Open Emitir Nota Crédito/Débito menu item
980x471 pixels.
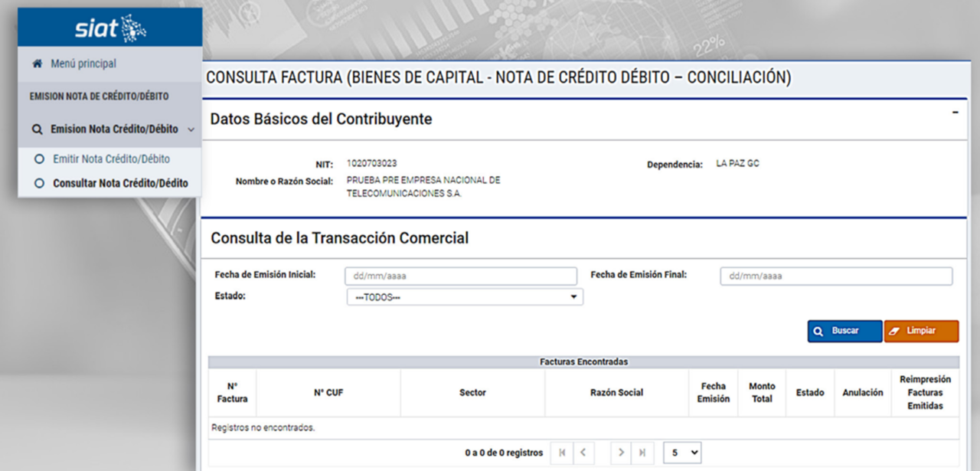click(111, 159)
